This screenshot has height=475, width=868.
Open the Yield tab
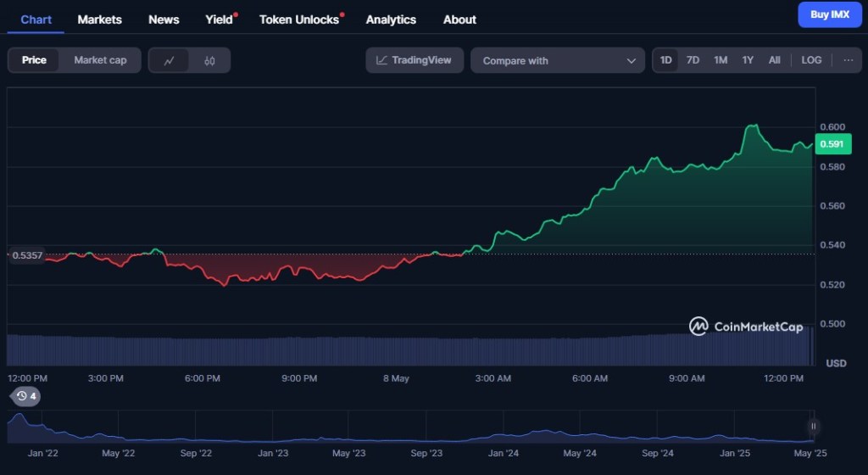coord(219,19)
